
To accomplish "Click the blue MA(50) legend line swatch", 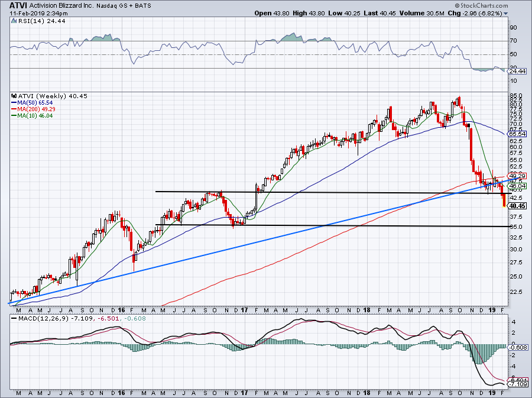I will pyautogui.click(x=14, y=102).
